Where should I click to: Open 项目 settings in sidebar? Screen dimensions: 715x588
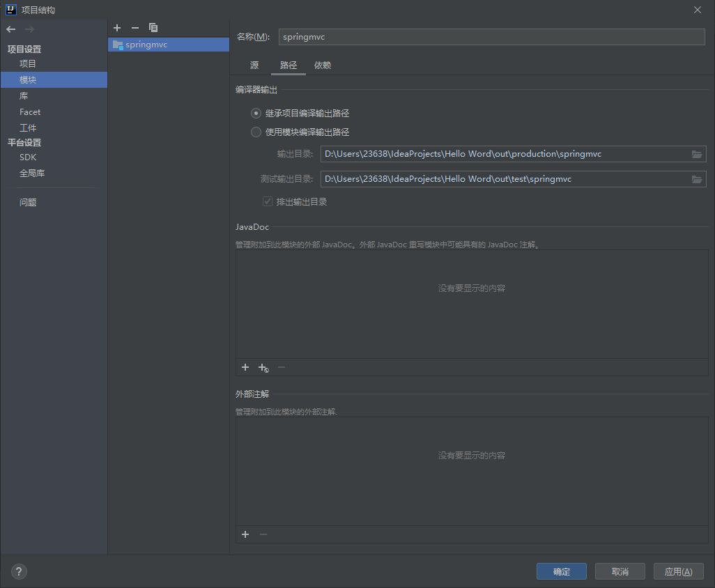[x=54, y=64]
